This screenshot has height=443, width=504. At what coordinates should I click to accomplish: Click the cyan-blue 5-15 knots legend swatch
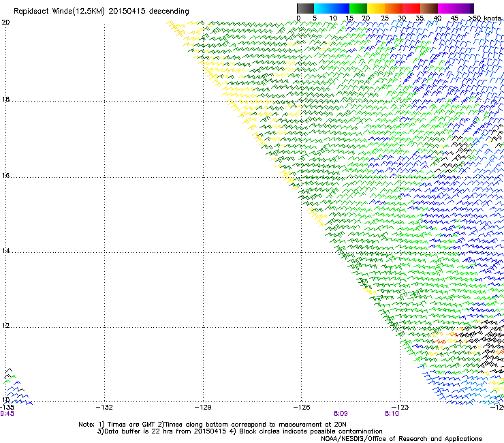(x=332, y=8)
